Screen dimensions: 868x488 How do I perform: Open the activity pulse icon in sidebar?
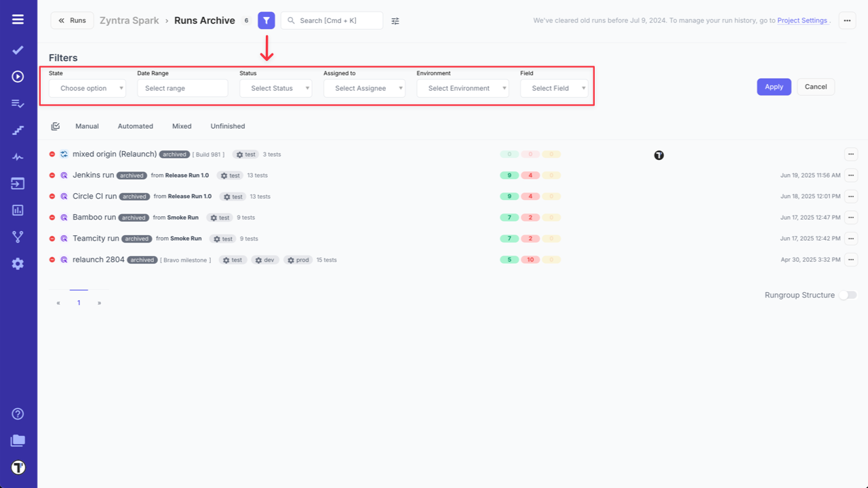point(18,157)
